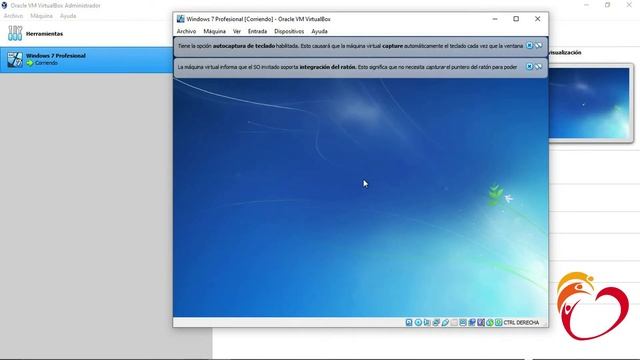This screenshot has height=360, width=640.
Task: Suppress the integración del ratón message permanently
Action: click(538, 67)
